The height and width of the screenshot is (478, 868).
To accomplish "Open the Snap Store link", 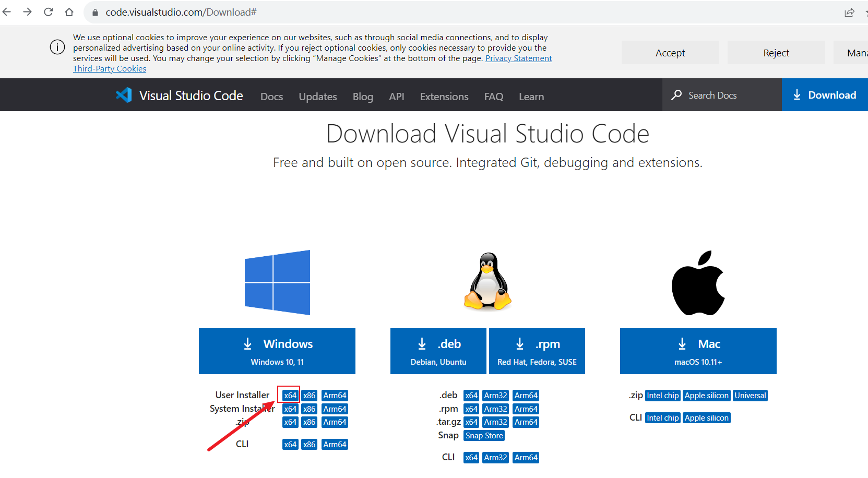I will tap(484, 436).
